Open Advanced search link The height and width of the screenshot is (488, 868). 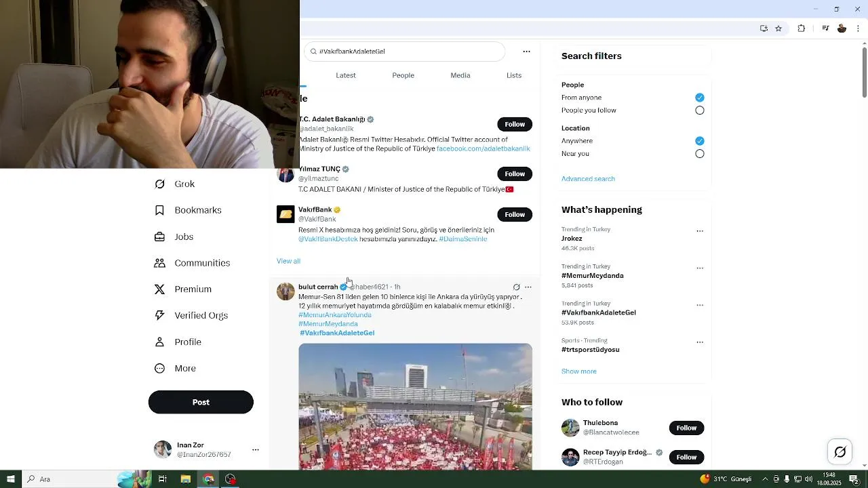(x=588, y=179)
